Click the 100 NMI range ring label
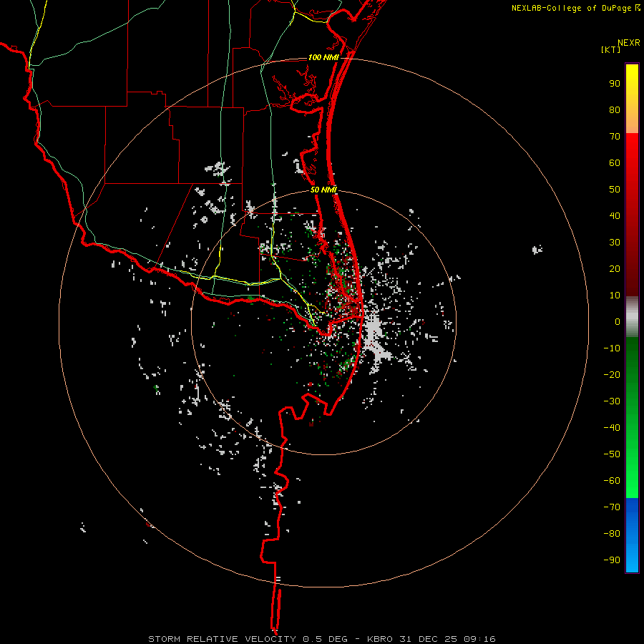Screen dimensions: 644x644 click(x=323, y=57)
